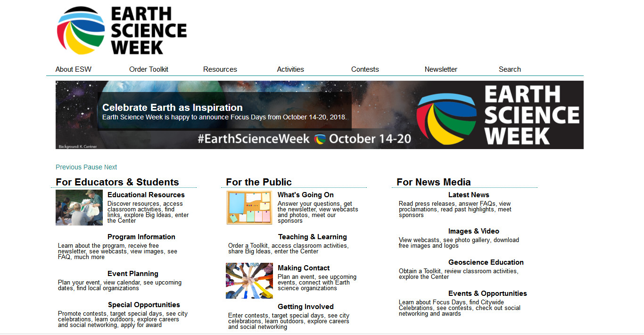Click the Focus Days October 14-20, 2018 announcement text
Image resolution: width=644 pixels, height=335 pixels.
coord(224,117)
